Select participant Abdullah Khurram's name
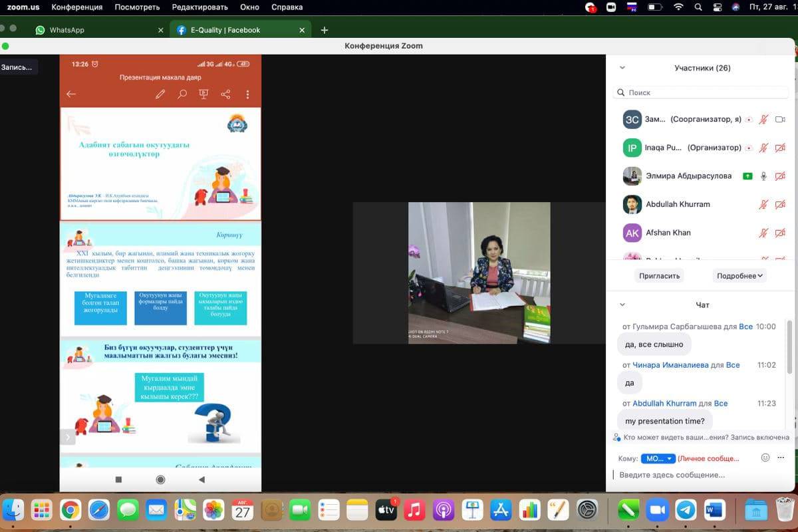The height and width of the screenshot is (532, 798). click(x=678, y=204)
